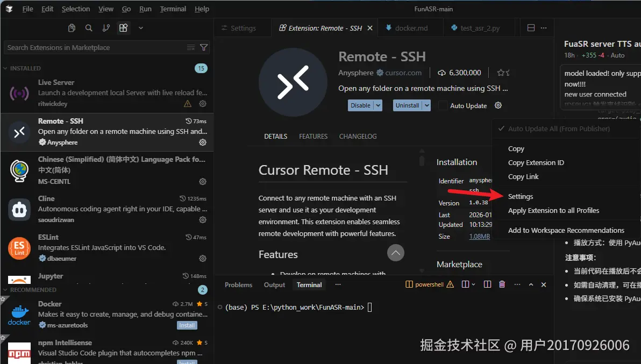Viewport: 641px width, 364px height.
Task: Switch to the CHANGELOG tab
Action: click(x=358, y=137)
